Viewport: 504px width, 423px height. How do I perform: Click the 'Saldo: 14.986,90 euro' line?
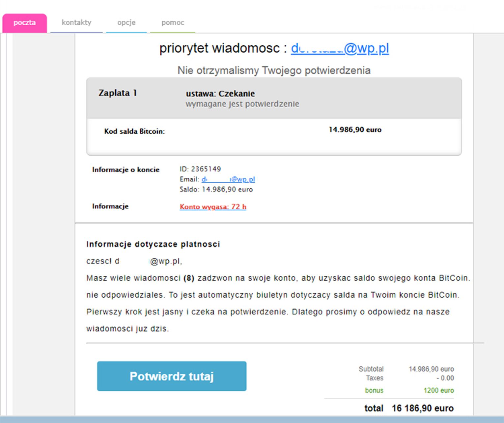click(216, 190)
